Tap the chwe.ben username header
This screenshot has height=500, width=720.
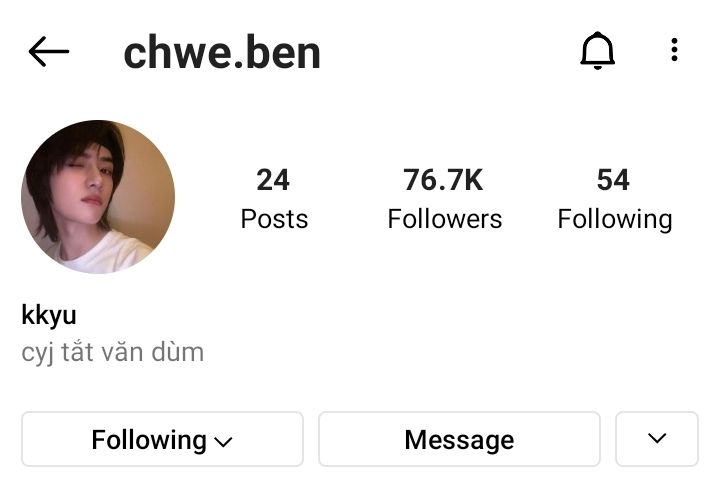(222, 53)
